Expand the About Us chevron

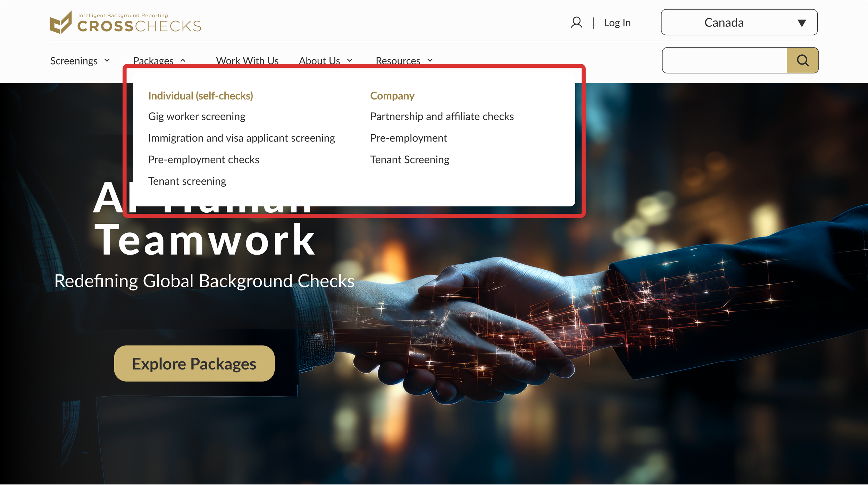[350, 60]
